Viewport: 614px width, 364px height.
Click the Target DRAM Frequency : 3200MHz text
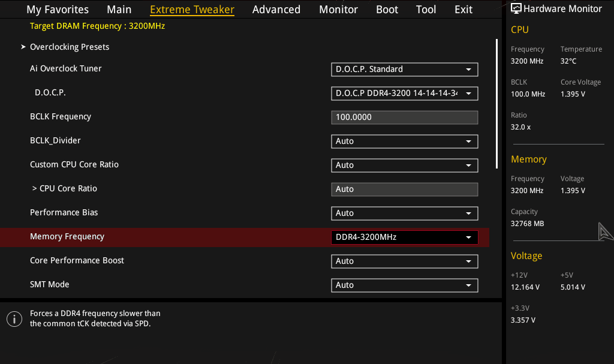(x=97, y=26)
